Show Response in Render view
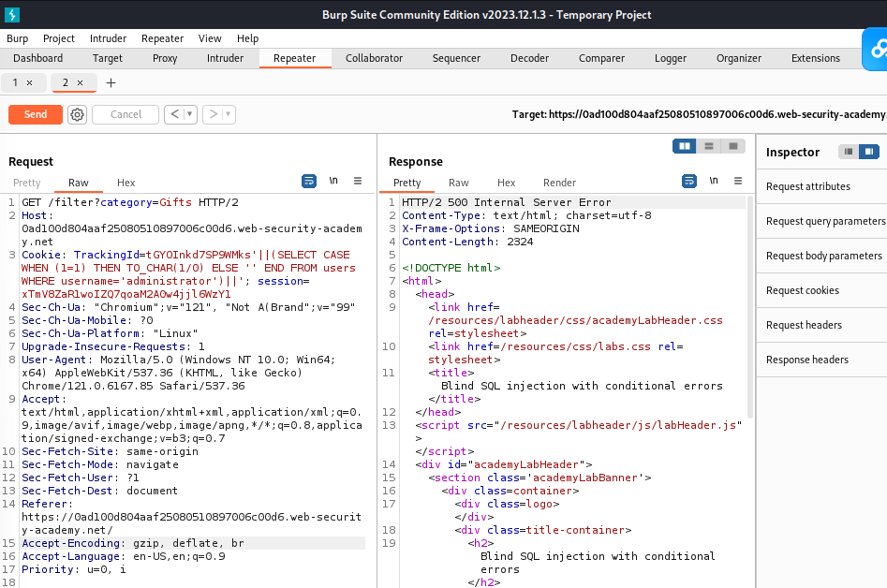This screenshot has width=887, height=588. (559, 183)
